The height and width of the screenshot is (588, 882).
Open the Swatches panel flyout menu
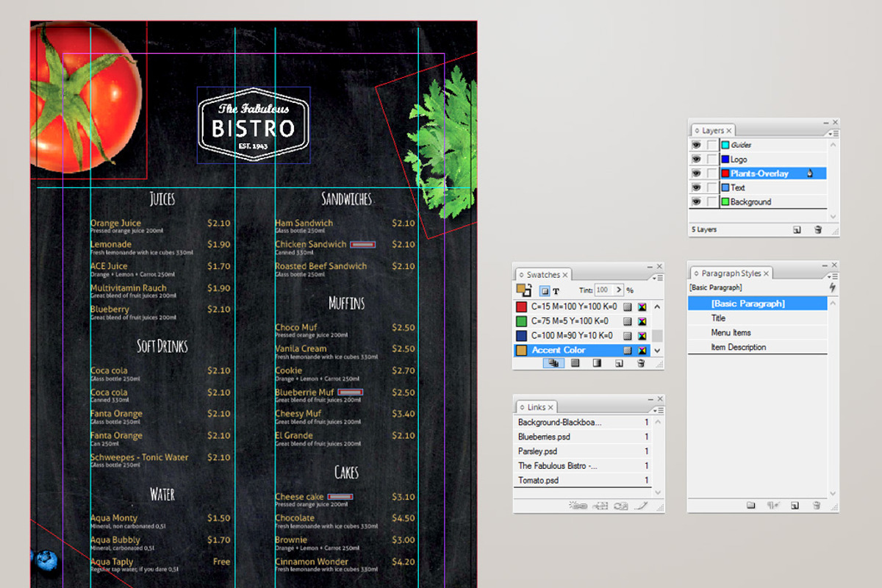tap(658, 277)
